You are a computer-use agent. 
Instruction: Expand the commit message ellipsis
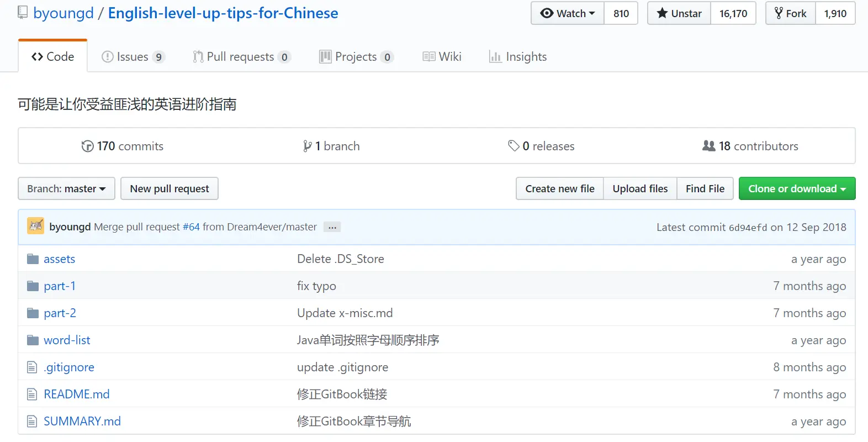click(332, 227)
